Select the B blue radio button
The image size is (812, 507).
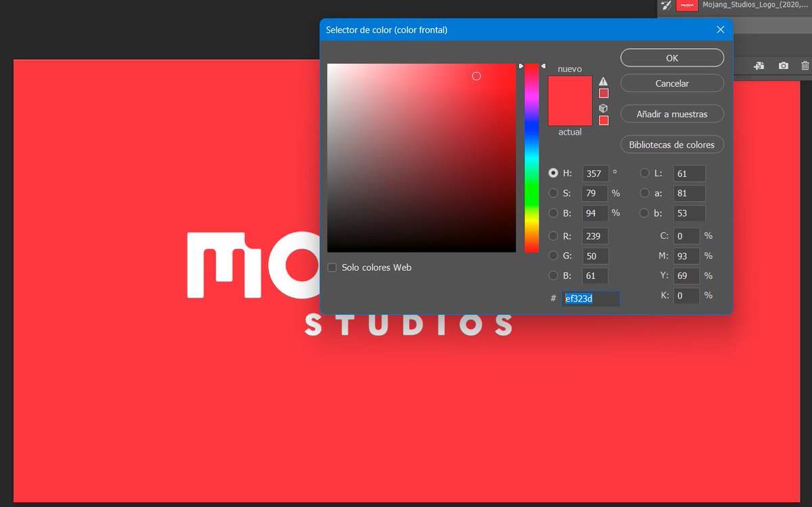pyautogui.click(x=554, y=275)
